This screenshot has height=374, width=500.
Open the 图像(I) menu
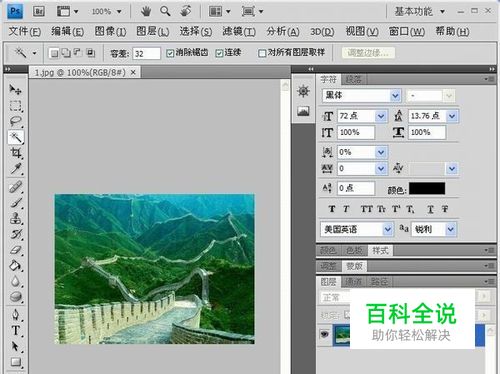[110, 32]
